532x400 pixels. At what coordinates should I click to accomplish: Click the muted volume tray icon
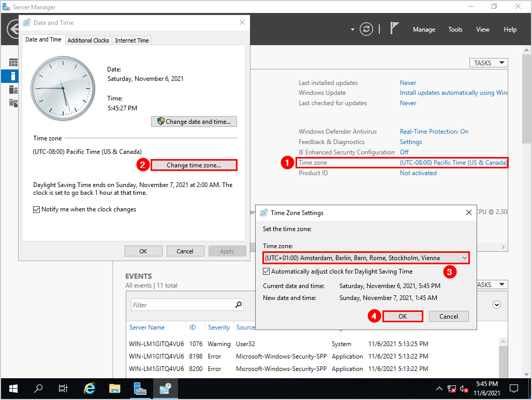[x=464, y=389]
